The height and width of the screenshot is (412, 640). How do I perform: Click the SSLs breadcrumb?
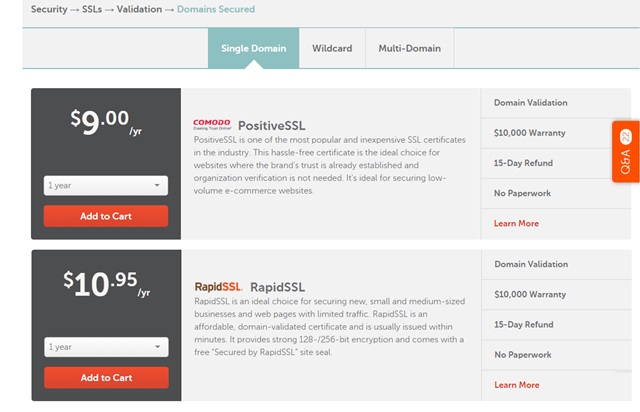[x=92, y=9]
